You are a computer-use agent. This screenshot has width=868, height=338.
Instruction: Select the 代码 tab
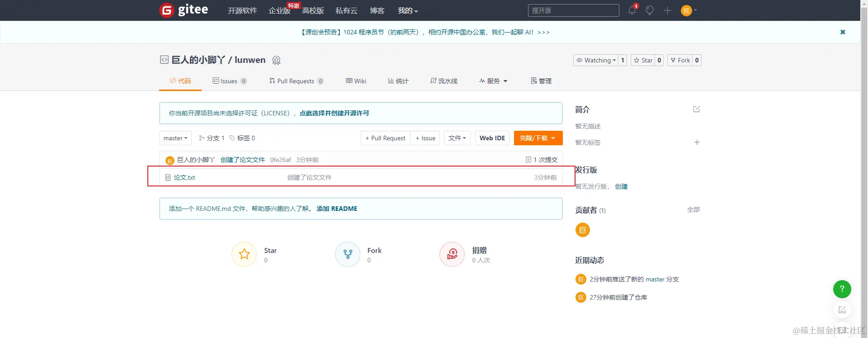tap(180, 81)
